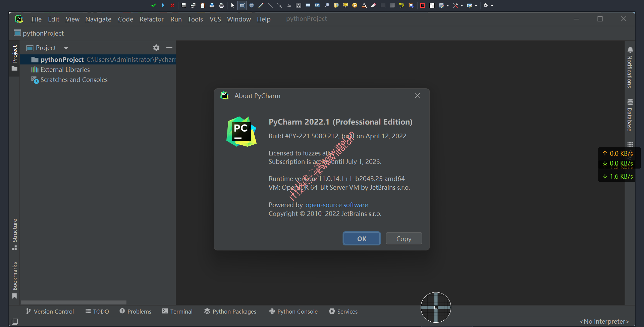Click the blue play arrow icon

[163, 5]
